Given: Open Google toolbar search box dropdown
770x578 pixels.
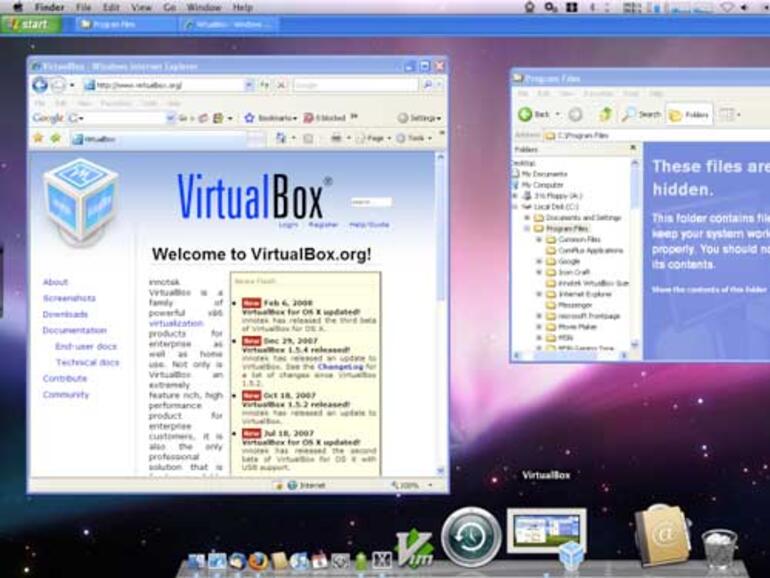Looking at the screenshot, I should click(170, 118).
